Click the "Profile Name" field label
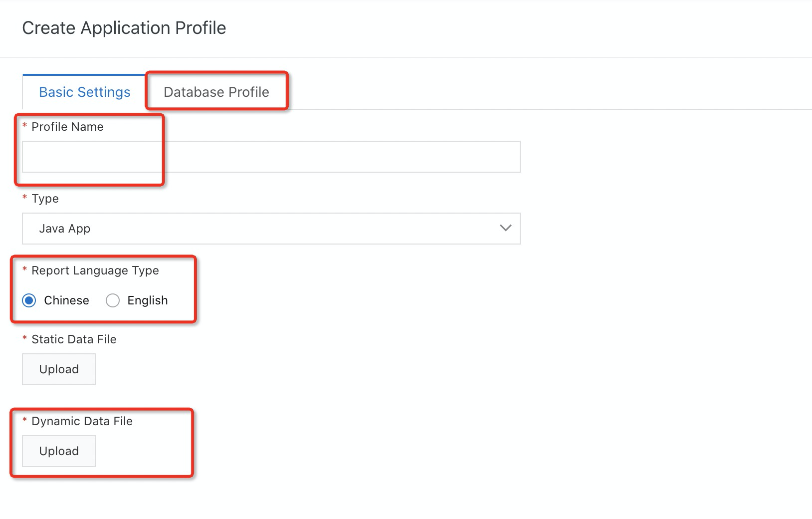 (x=67, y=127)
